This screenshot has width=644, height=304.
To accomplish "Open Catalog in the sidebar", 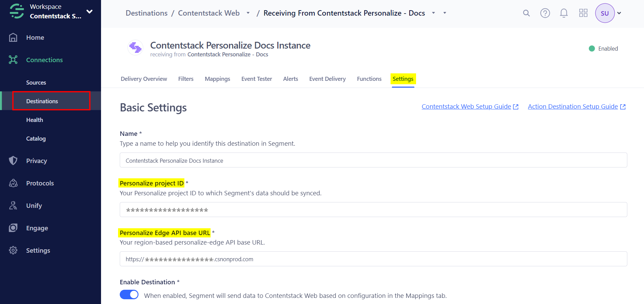I will coord(36,139).
